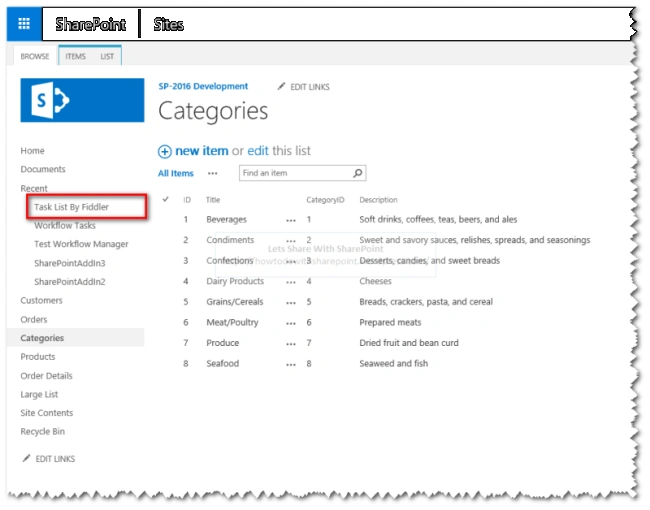Click 'Cheeses' description cell
The image size is (650, 510).
click(375, 281)
